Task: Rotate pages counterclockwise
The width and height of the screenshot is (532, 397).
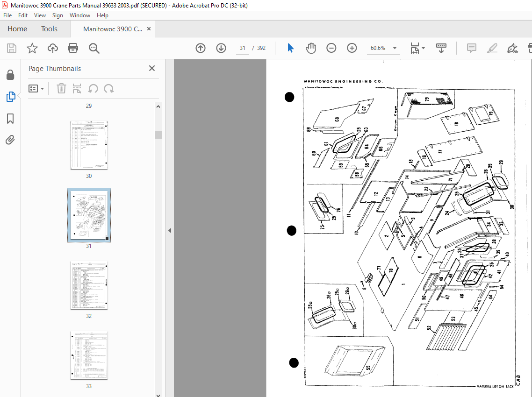Action: click(93, 88)
